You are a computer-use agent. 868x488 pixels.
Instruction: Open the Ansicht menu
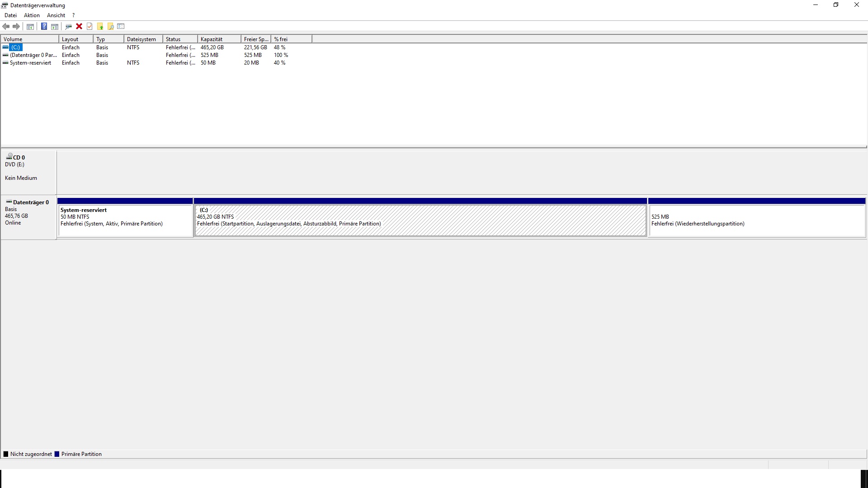[56, 15]
